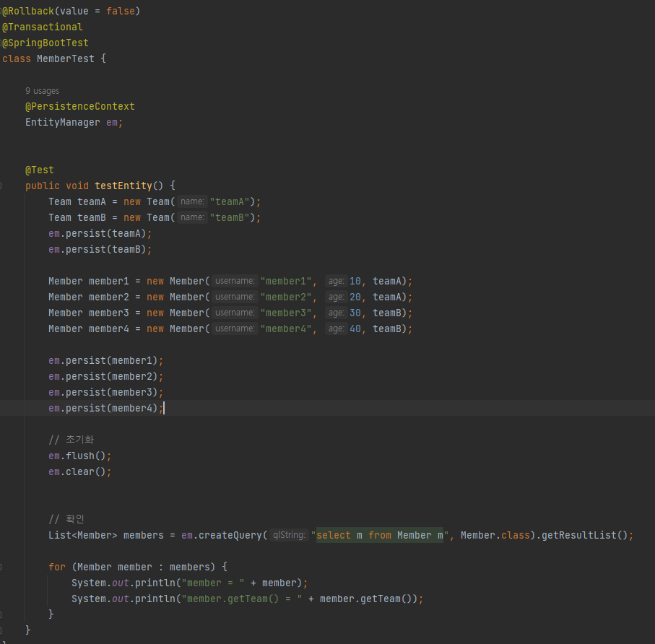Image resolution: width=655 pixels, height=644 pixels.
Task: Click the em.persist(teamB) statement
Action: (100, 249)
